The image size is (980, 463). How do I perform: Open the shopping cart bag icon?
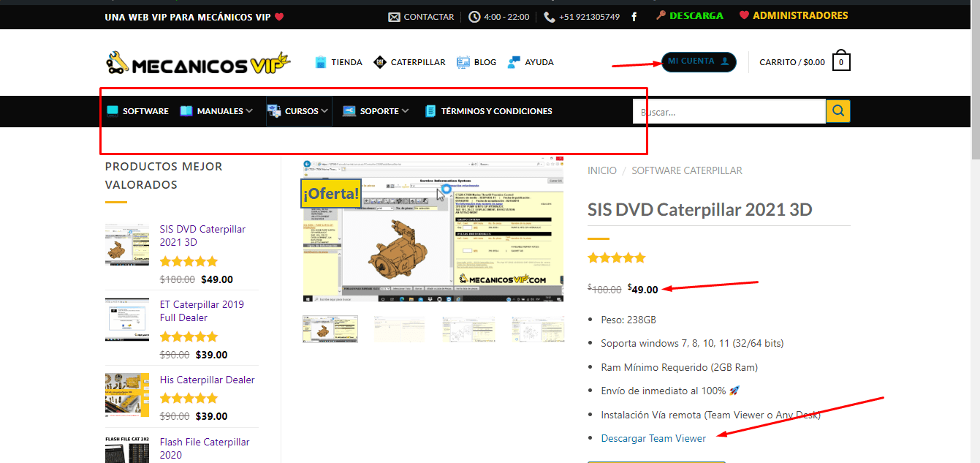tap(841, 61)
